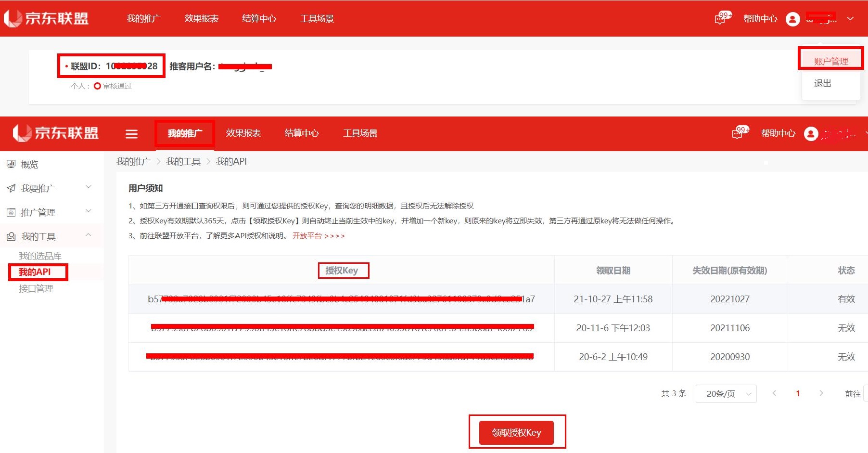Click status 有效 in first row
The height and width of the screenshot is (453, 868).
click(846, 299)
